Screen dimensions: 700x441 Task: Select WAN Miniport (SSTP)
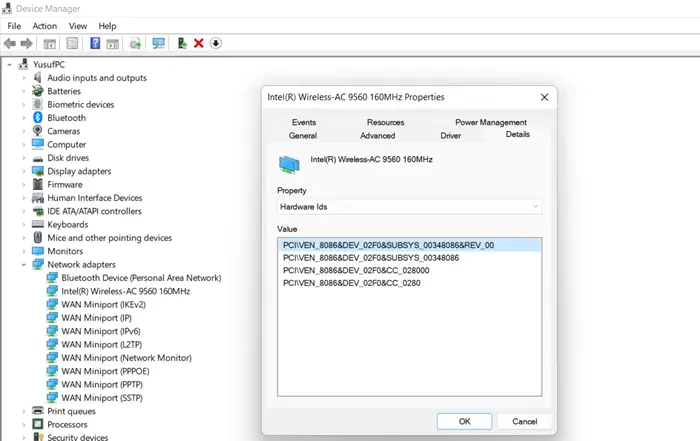pyautogui.click(x=102, y=398)
